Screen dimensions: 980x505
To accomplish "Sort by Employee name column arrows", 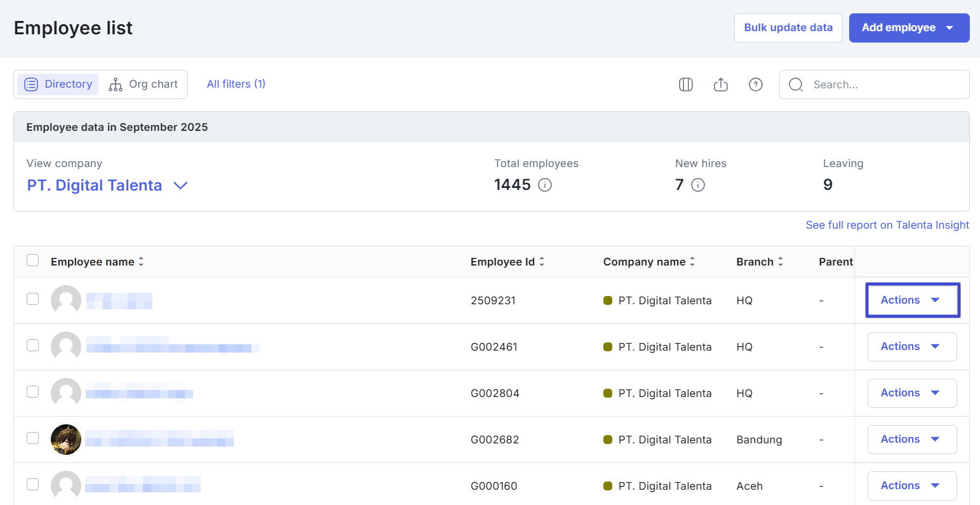I will (141, 262).
